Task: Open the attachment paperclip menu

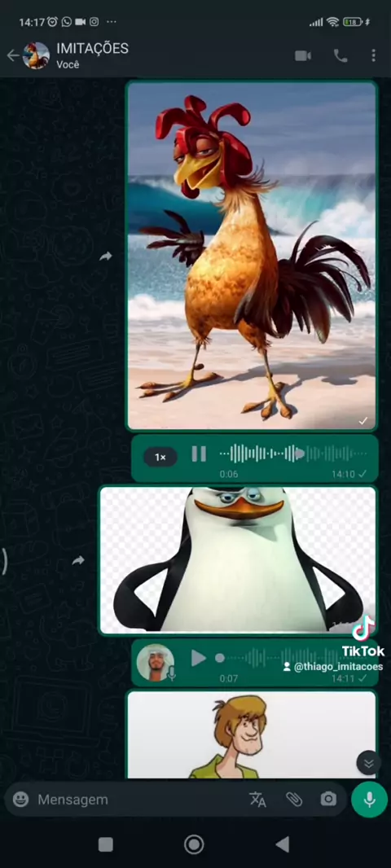Action: [x=293, y=799]
